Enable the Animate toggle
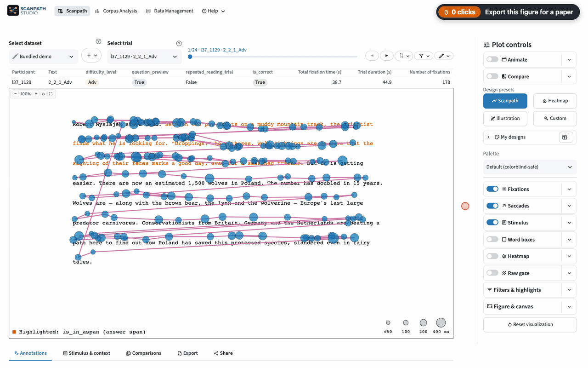The height and width of the screenshot is (368, 588). (492, 59)
